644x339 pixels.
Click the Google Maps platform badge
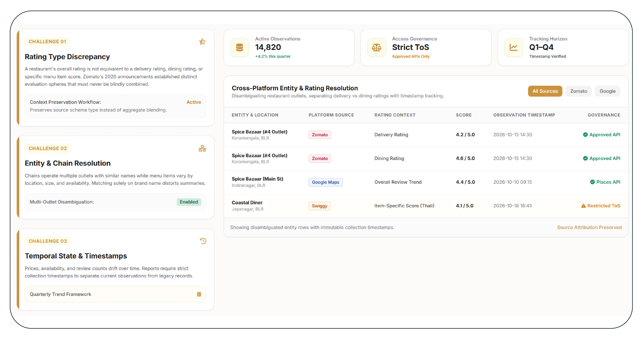325,182
